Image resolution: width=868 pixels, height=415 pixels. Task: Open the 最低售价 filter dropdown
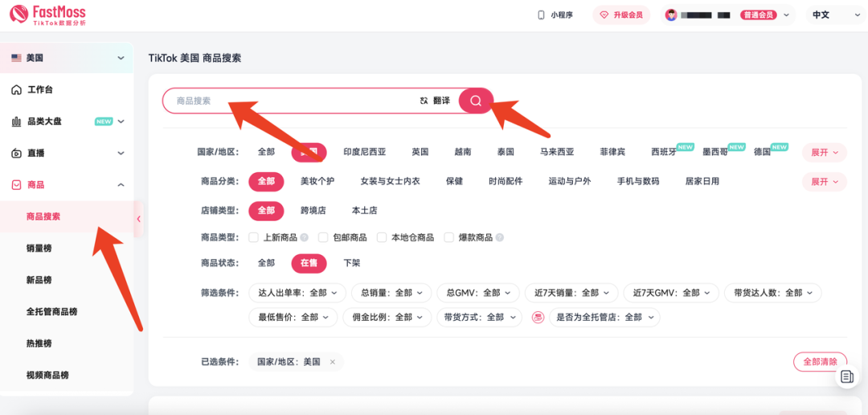pyautogui.click(x=293, y=318)
